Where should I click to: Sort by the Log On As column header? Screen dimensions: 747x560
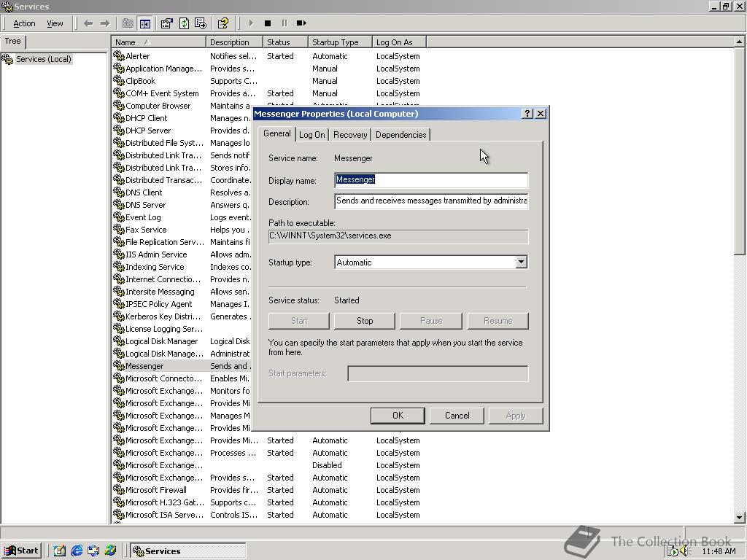(x=399, y=42)
